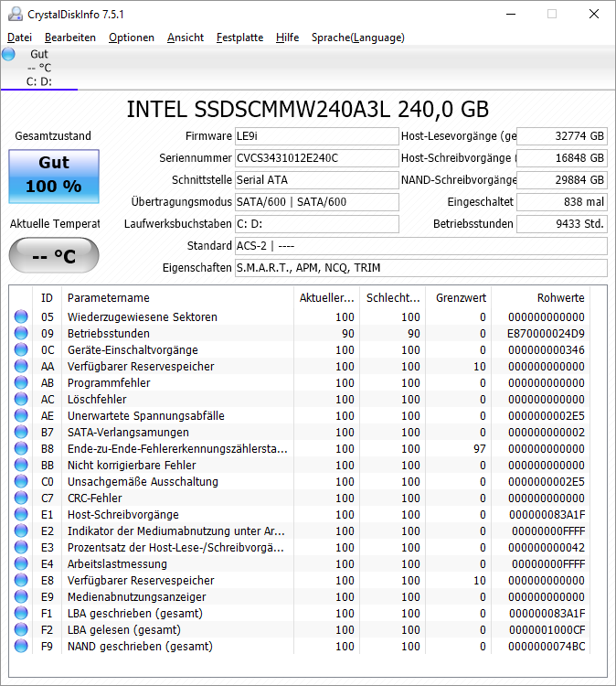Click the CrystalDiskInfo app icon in the title bar

pos(16,14)
